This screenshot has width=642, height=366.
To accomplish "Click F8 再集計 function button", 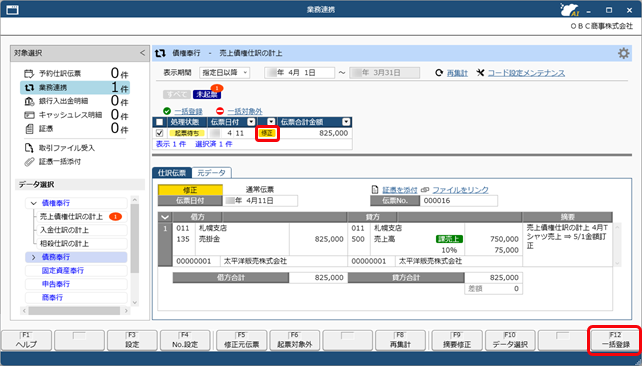I will [x=400, y=341].
